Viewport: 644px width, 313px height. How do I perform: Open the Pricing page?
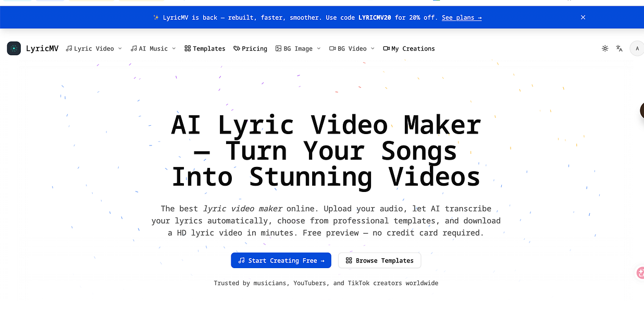250,49
